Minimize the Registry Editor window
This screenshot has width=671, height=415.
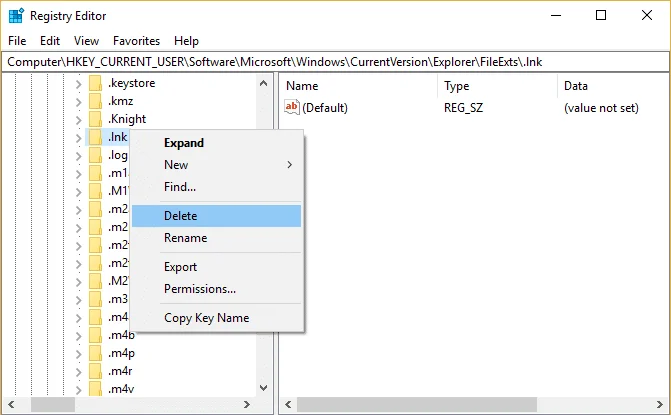(x=556, y=15)
